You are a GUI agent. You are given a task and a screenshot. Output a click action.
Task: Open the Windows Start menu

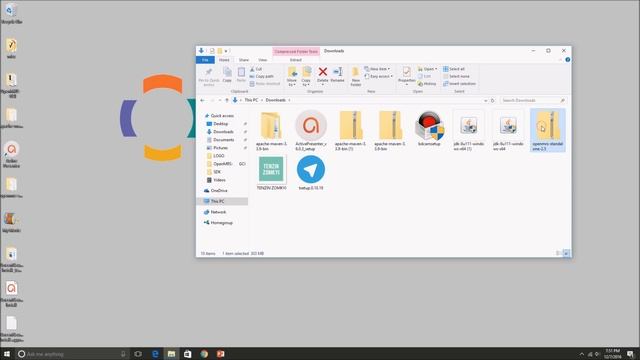(x=7, y=354)
